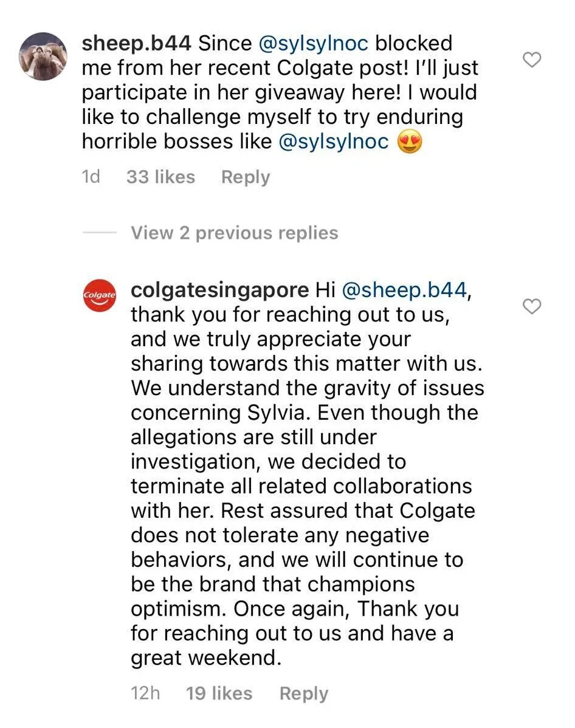Click the 12h timestamp
This screenshot has height=728, width=575.
tap(145, 693)
